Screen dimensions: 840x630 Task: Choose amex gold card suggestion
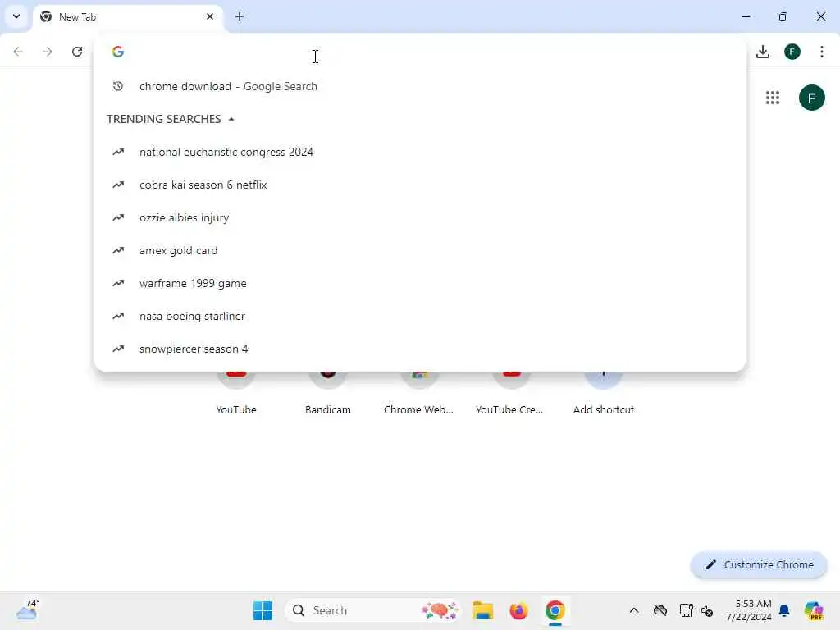pyautogui.click(x=420, y=250)
